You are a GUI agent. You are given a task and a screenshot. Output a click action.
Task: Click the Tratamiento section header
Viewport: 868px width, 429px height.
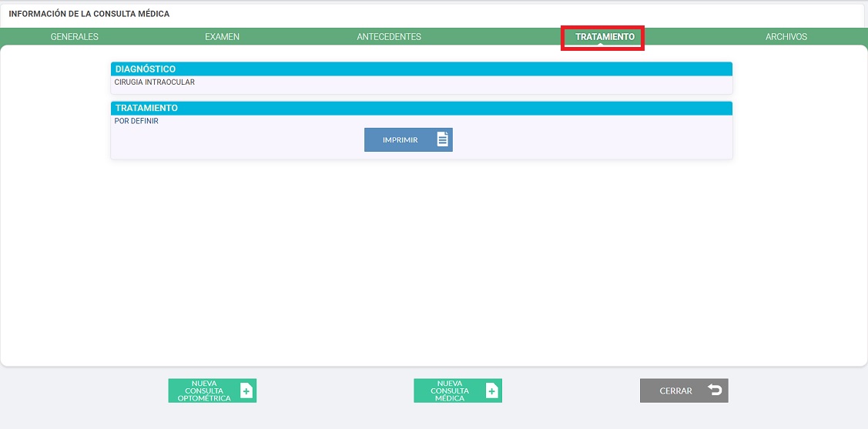pos(421,108)
